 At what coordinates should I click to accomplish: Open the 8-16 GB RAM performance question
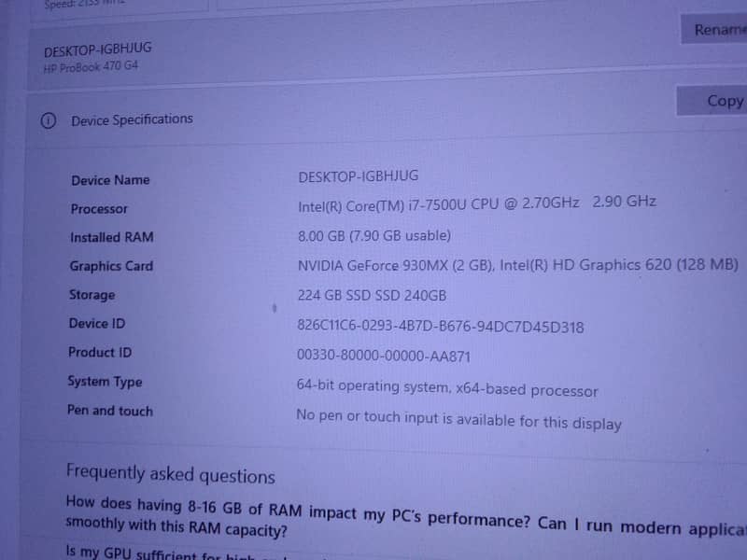tap(406, 517)
